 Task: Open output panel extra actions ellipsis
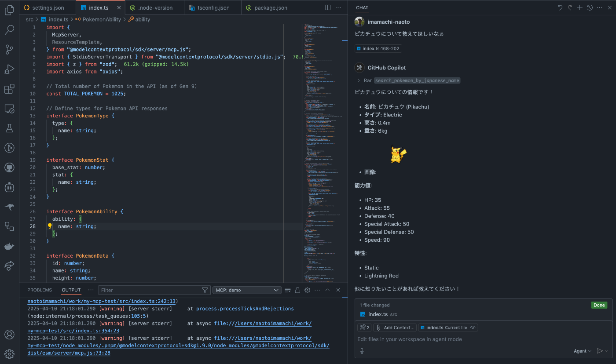[x=317, y=290]
